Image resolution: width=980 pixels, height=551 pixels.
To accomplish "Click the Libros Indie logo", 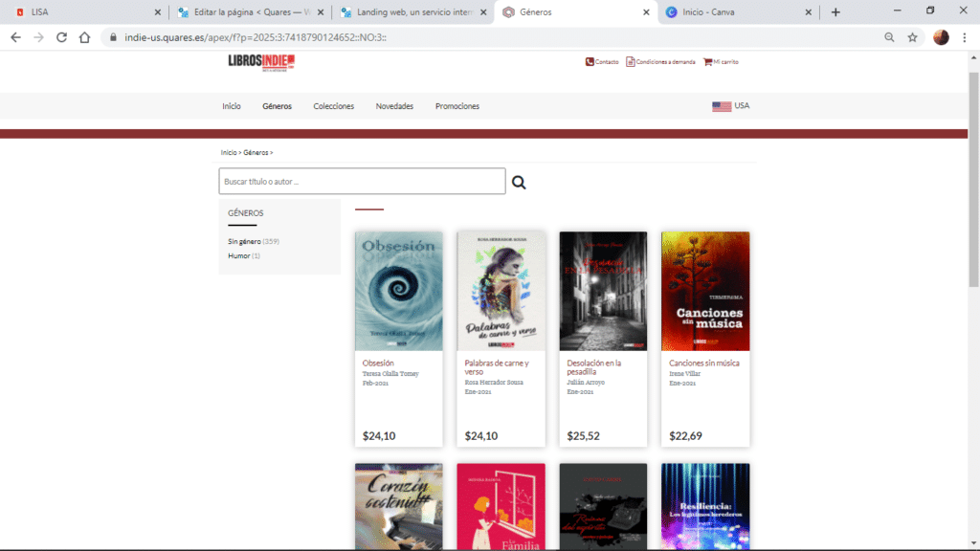I will coord(261,62).
